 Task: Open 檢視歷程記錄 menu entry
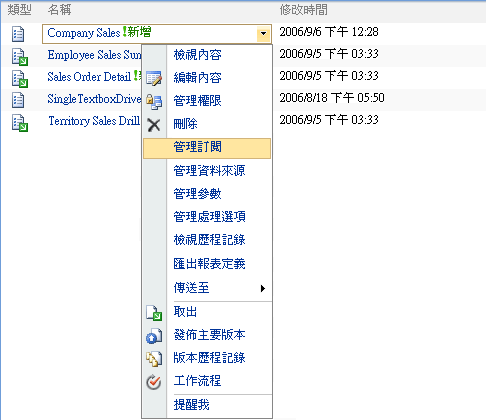pyautogui.click(x=207, y=240)
